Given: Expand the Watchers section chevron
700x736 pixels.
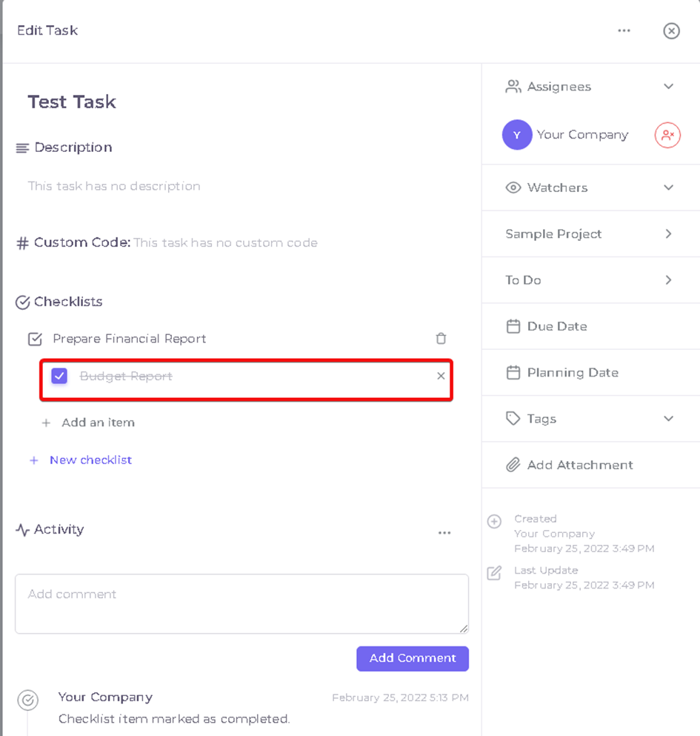Looking at the screenshot, I should pos(668,188).
